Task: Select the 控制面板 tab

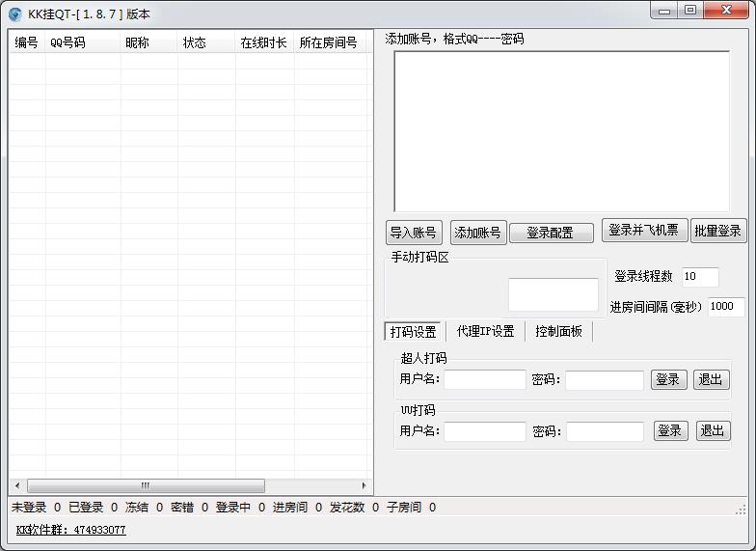Action: [558, 332]
